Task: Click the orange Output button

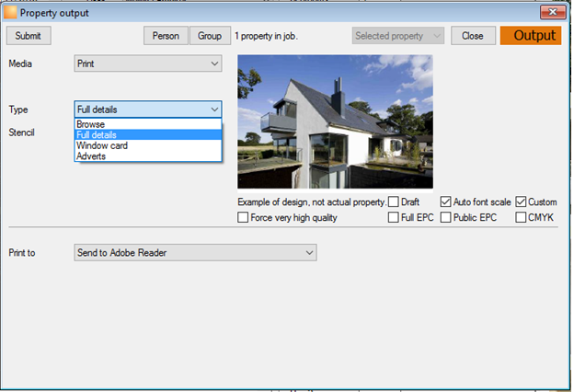Action: [531, 36]
